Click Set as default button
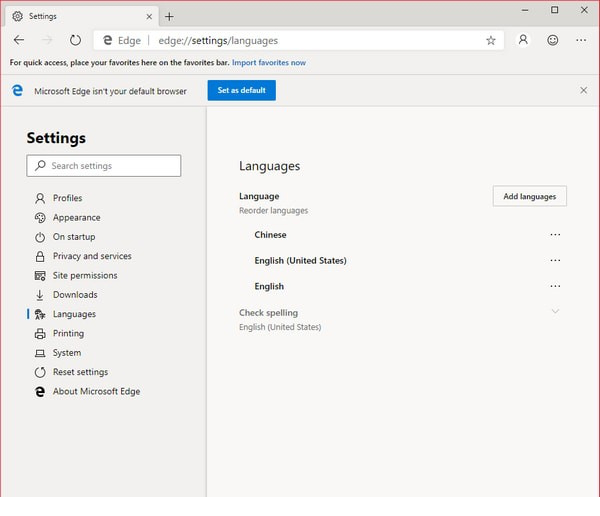This screenshot has width=600, height=516. click(x=241, y=90)
